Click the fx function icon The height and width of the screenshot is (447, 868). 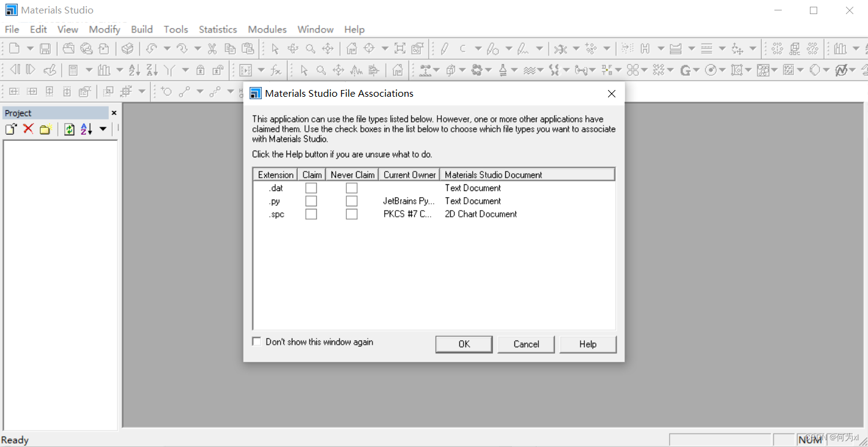click(276, 70)
